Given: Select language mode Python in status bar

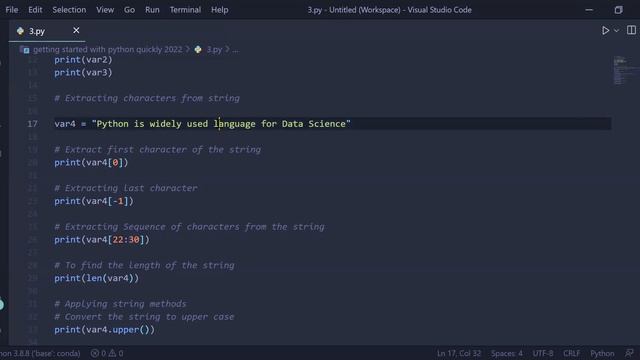Looking at the screenshot, I should click(x=602, y=353).
